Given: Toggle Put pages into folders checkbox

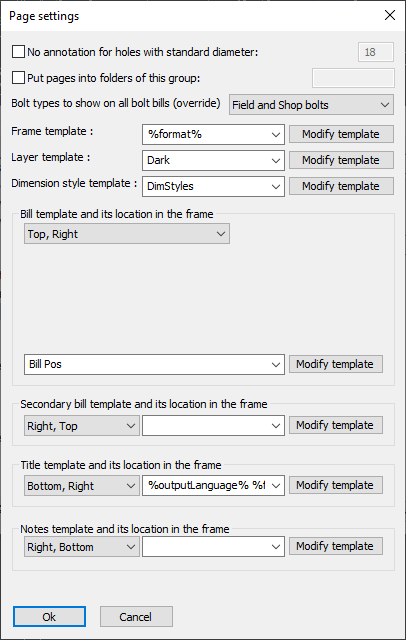Looking at the screenshot, I should [x=18, y=78].
